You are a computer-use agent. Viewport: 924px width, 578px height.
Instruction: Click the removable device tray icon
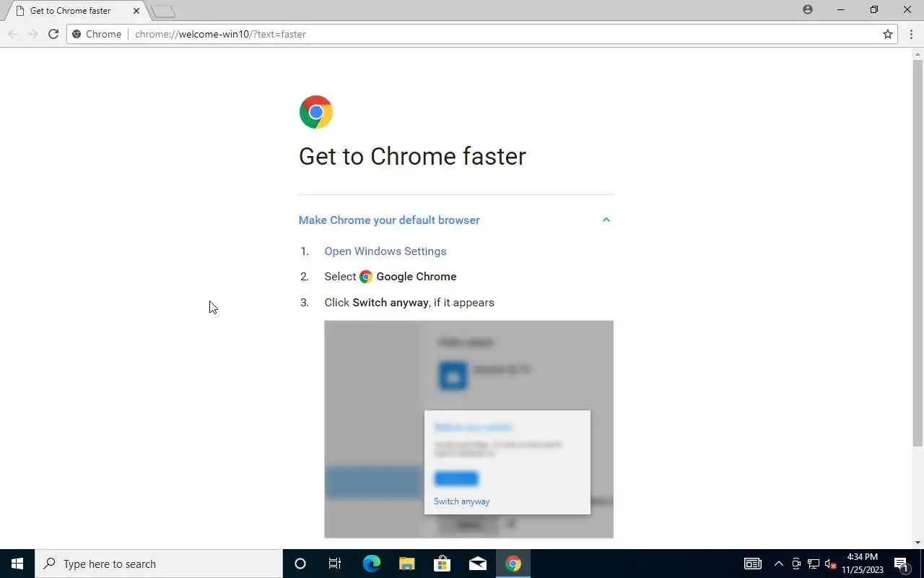click(x=796, y=564)
